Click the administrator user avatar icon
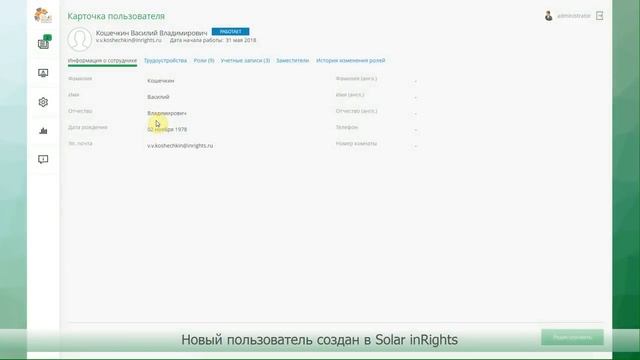 (548, 16)
